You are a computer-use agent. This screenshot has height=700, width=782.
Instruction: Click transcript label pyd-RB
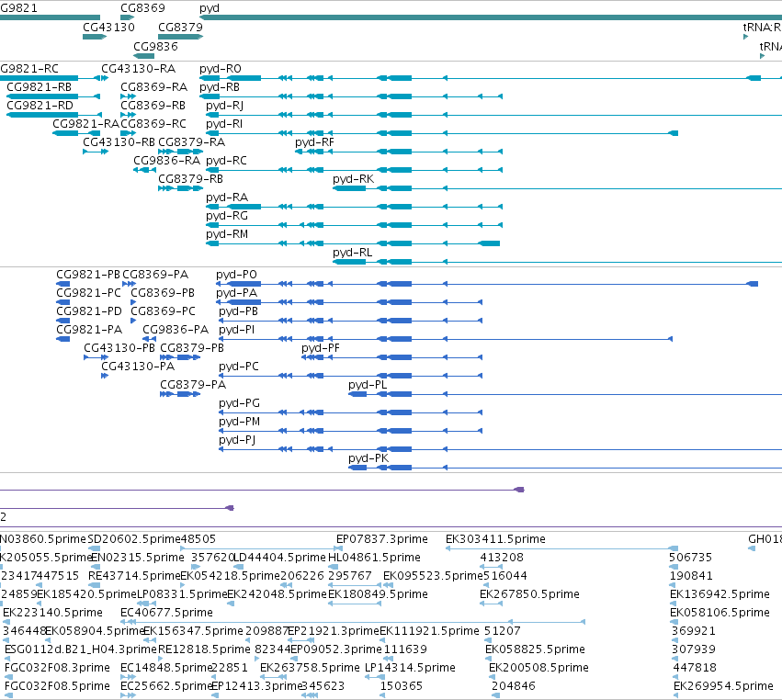click(x=220, y=87)
